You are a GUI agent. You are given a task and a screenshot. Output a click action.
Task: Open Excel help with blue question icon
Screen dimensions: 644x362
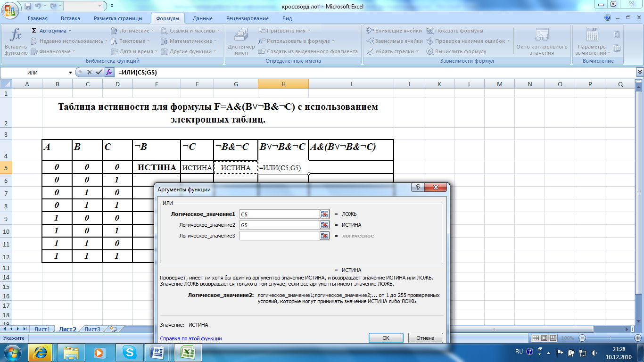[608, 18]
